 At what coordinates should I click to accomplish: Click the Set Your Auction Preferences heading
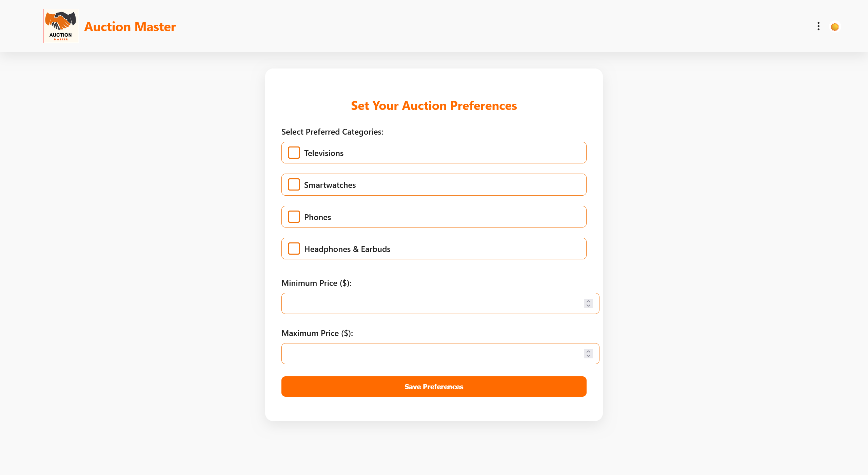[x=434, y=106]
